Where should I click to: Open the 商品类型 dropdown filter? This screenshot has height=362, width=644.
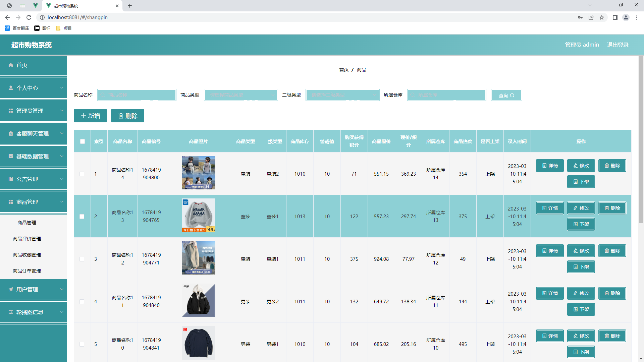click(x=241, y=95)
